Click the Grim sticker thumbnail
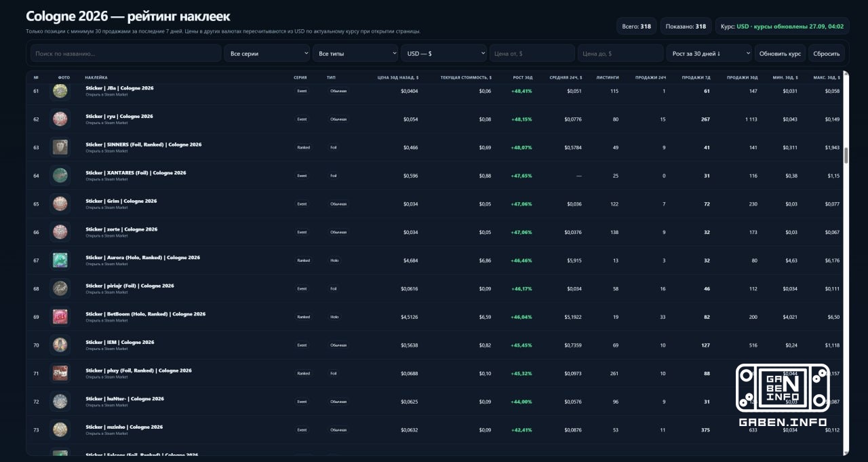Viewport: 868px width, 462px height. point(60,204)
